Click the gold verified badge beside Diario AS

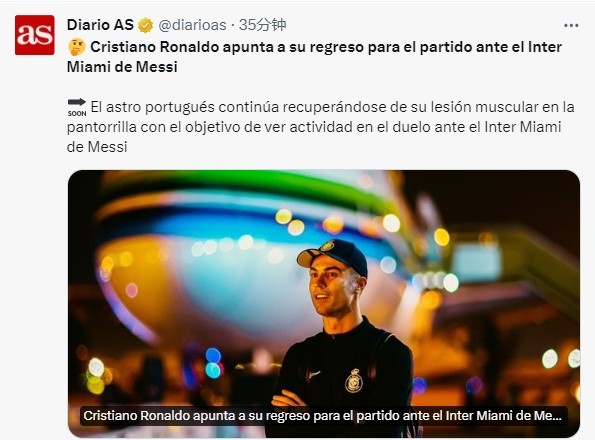click(x=145, y=25)
